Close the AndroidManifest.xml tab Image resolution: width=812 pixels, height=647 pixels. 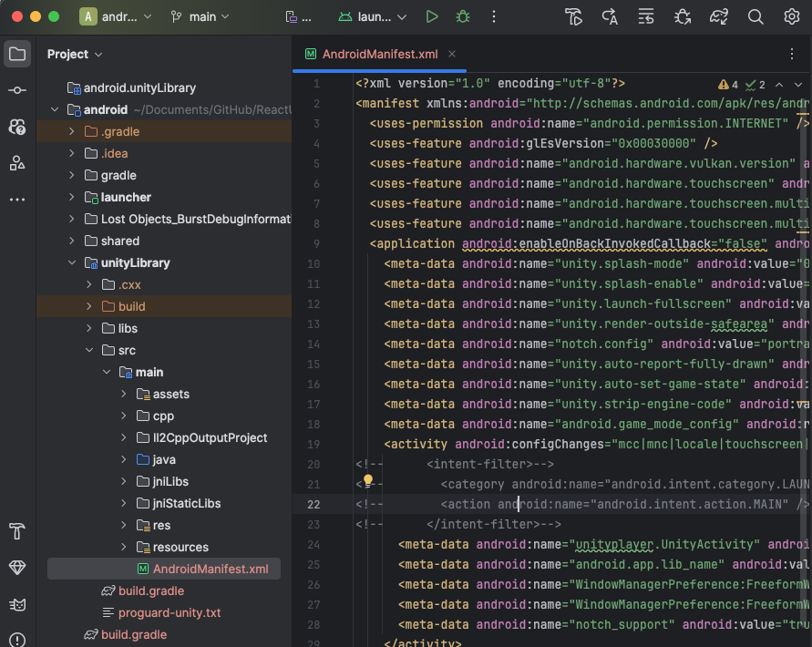tap(452, 54)
